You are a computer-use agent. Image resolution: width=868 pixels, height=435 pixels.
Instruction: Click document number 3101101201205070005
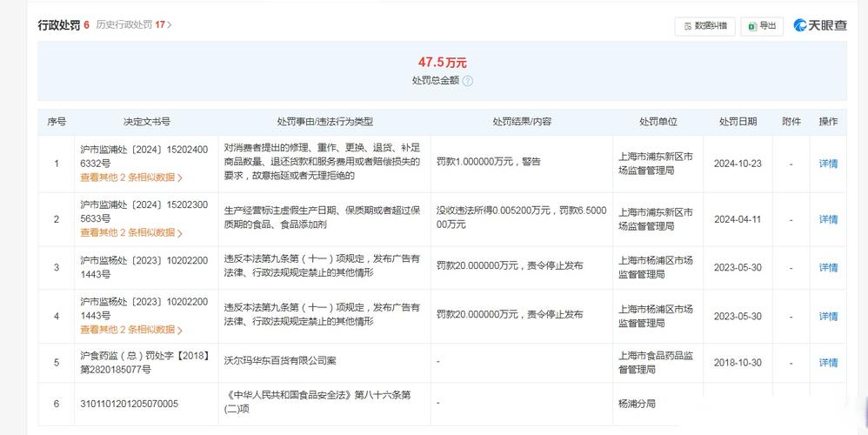click(129, 404)
